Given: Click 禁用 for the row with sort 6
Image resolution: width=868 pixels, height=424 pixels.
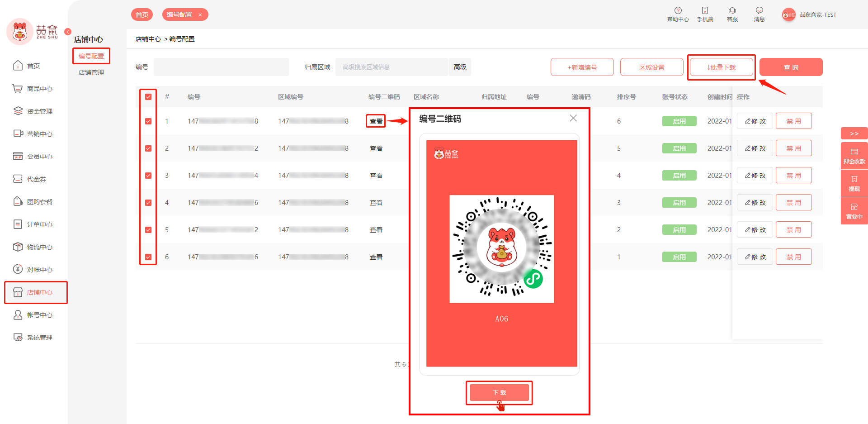Looking at the screenshot, I should tap(794, 121).
